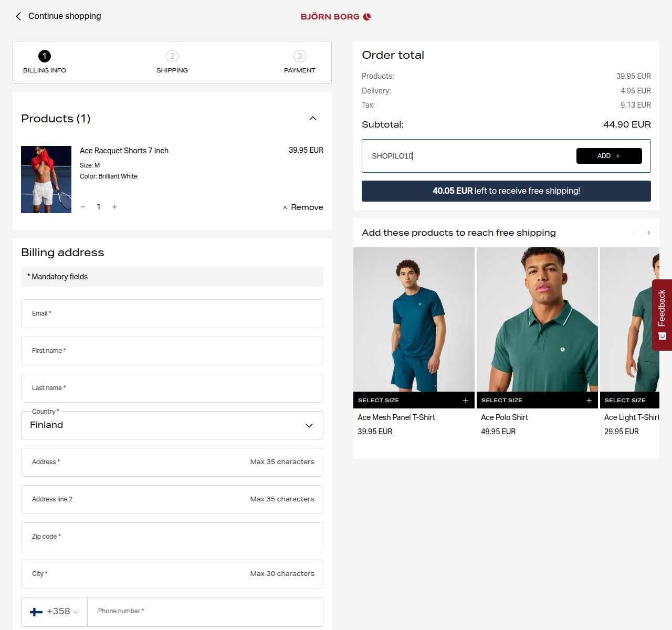Viewport: 672px width, 630px height.
Task: Click the Color: Brilliant White text
Action: tap(109, 176)
